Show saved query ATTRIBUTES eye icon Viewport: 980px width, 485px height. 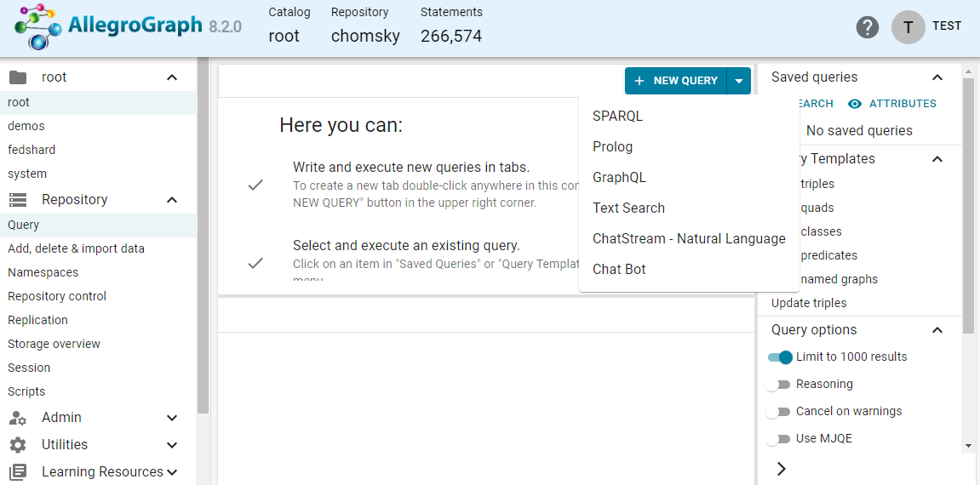pyautogui.click(x=855, y=104)
